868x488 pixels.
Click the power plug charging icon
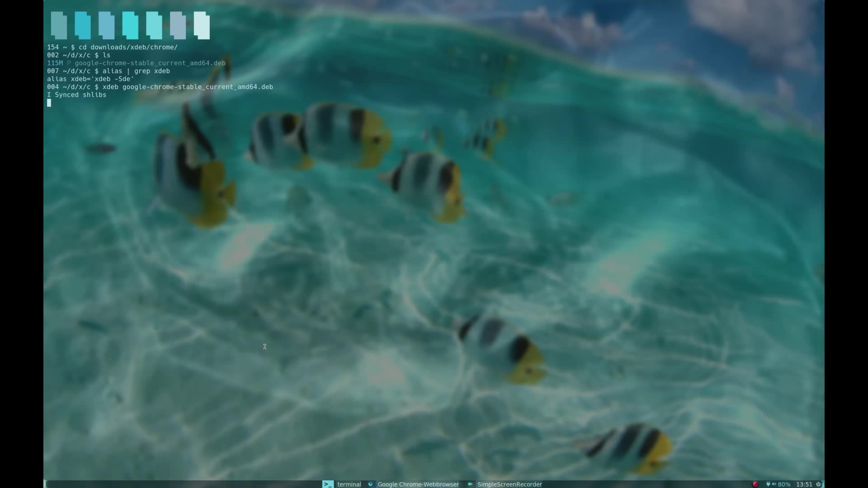(768, 484)
